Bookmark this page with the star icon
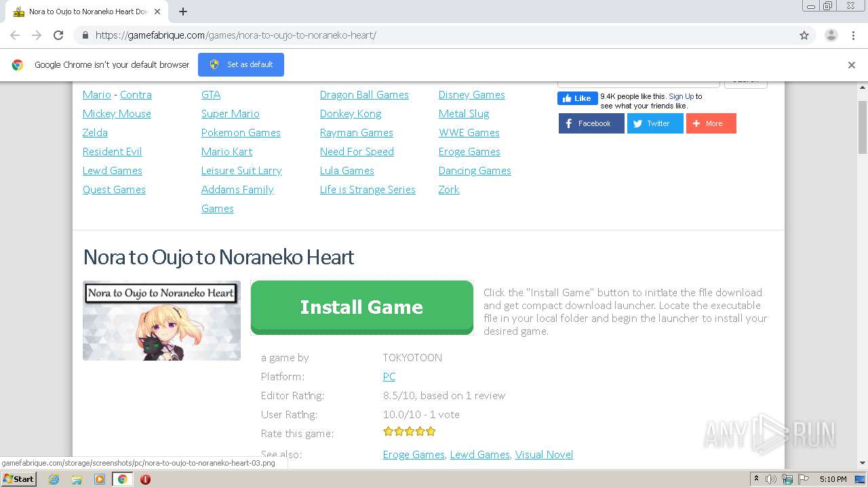Screen dimensions: 868x488 [804, 35]
